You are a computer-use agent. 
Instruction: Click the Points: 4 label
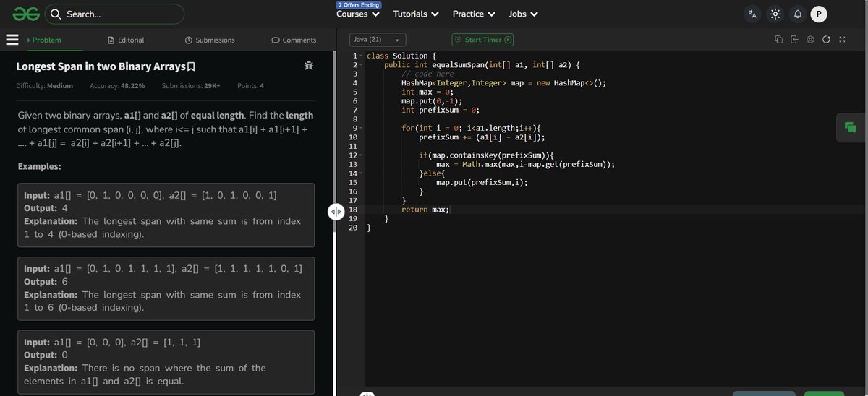pyautogui.click(x=250, y=86)
